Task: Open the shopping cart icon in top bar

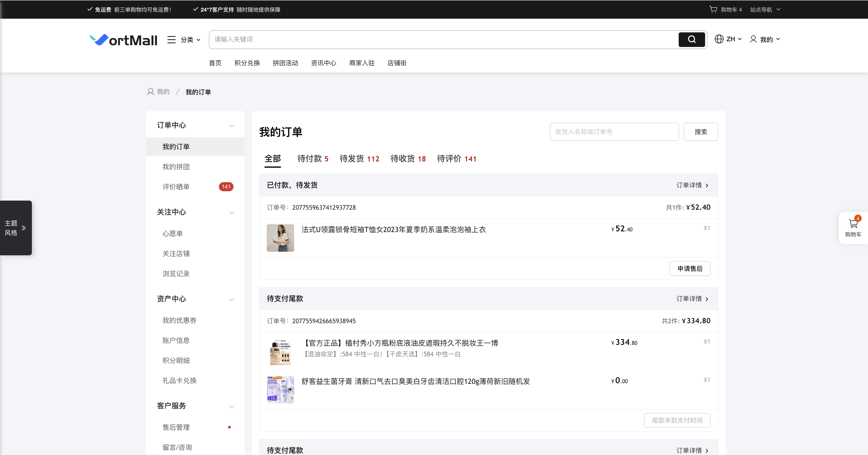Action: pyautogui.click(x=713, y=9)
